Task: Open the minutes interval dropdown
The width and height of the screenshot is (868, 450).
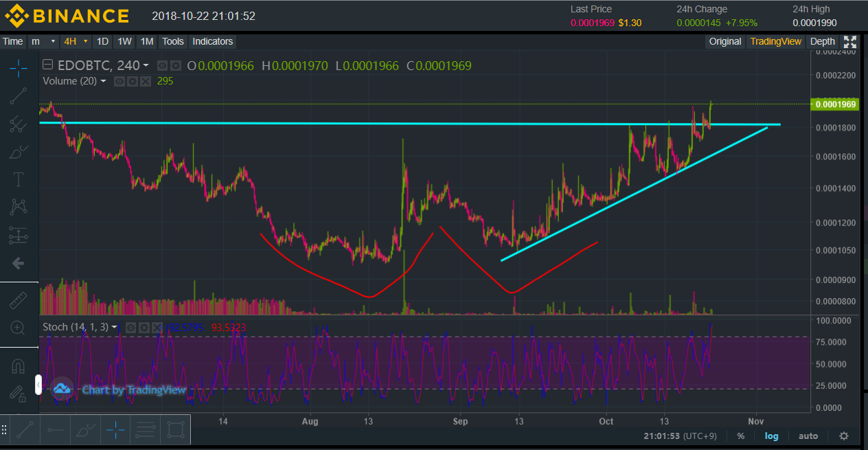Action: pos(43,41)
